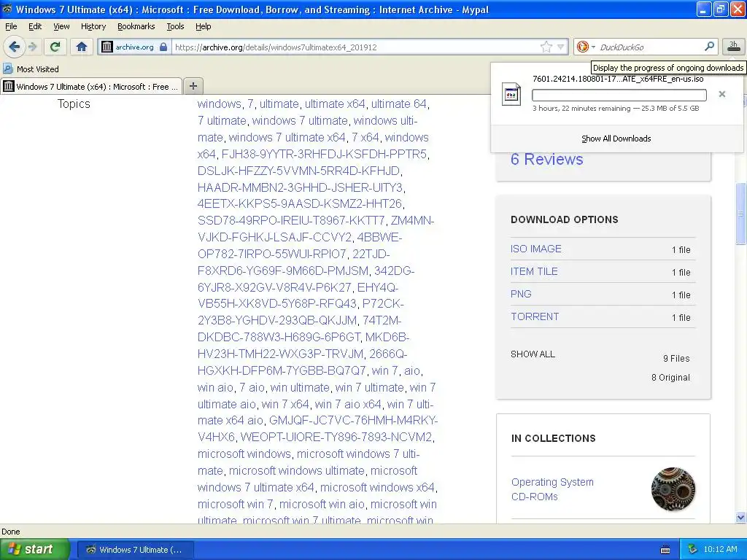747x560 pixels.
Task: Open Operating System CD-ROMs collection link
Action: (552, 489)
